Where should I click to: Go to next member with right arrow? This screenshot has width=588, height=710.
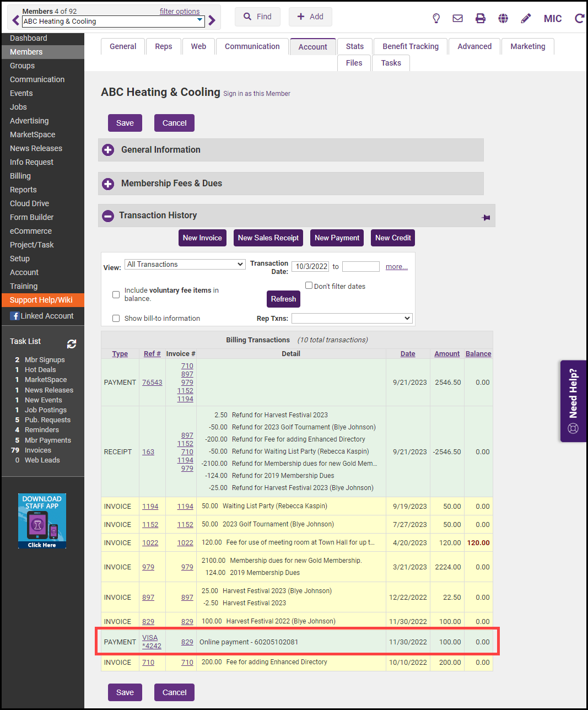212,21
